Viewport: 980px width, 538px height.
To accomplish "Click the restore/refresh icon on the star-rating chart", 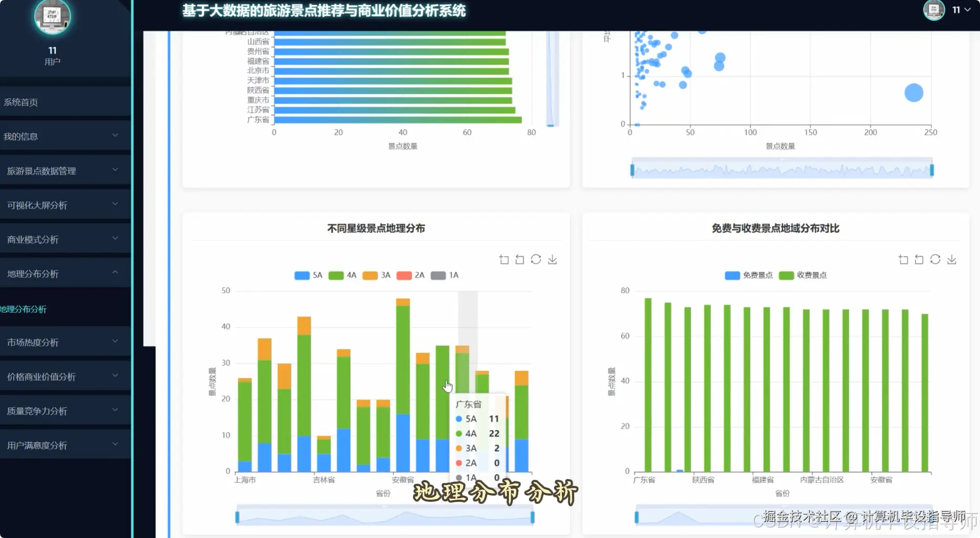I will [536, 259].
